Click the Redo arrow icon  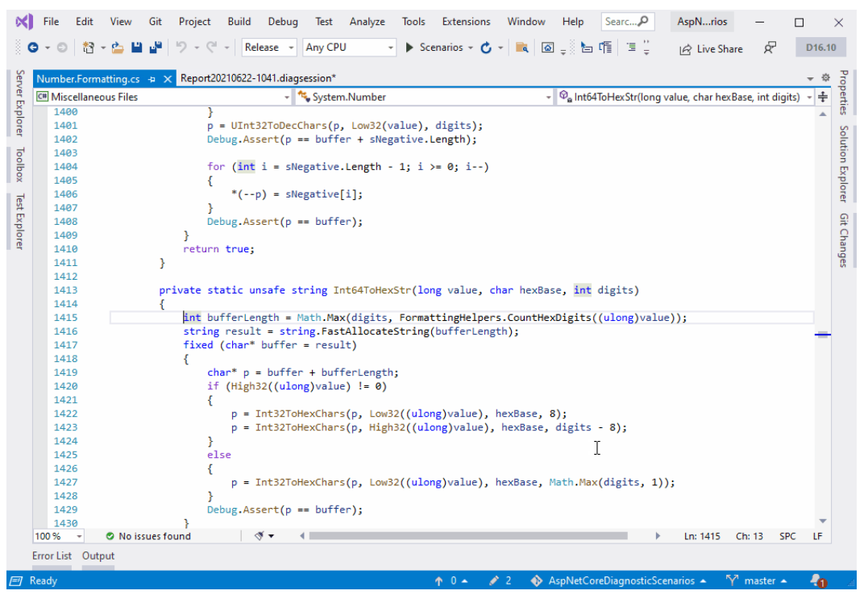[211, 48]
